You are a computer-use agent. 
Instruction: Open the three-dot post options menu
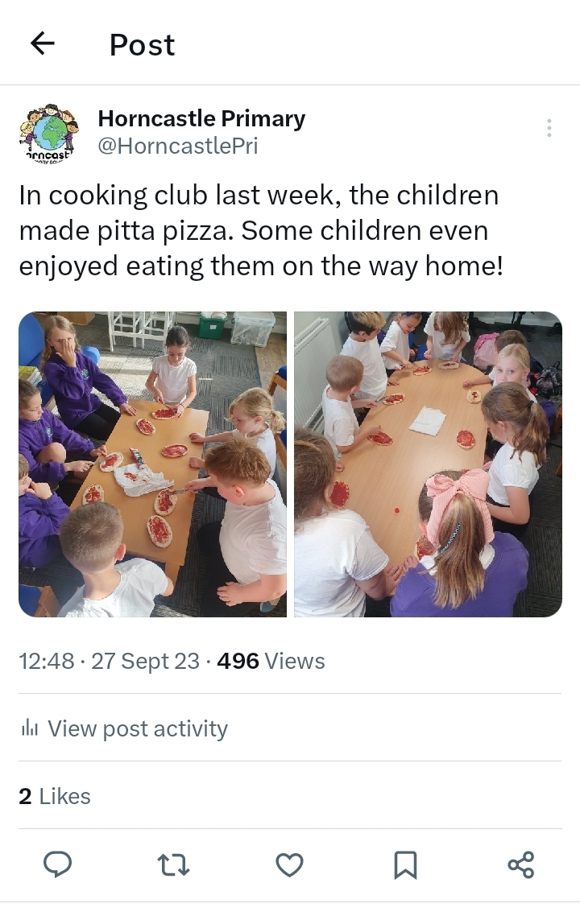tap(549, 128)
